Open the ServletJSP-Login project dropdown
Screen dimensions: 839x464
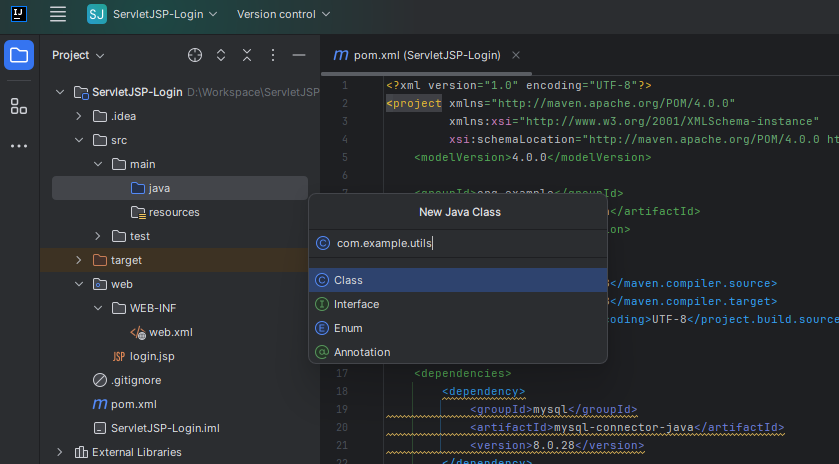pos(165,14)
